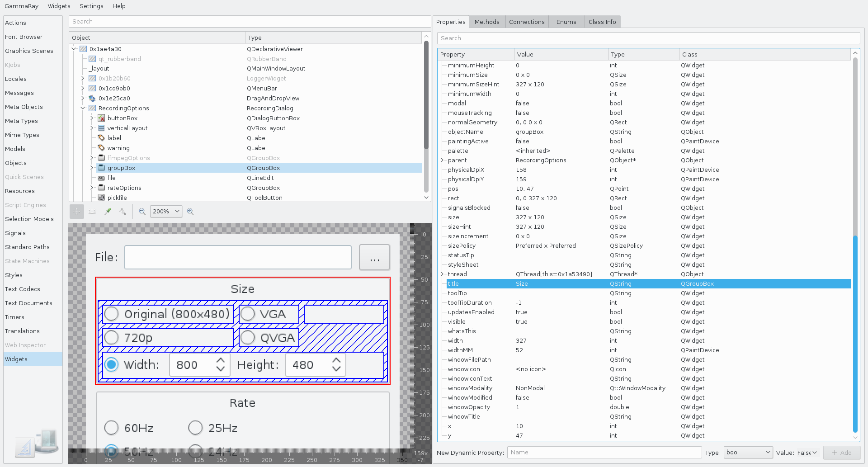Open the 200% zoom level dropdown
Image resolution: width=868 pixels, height=467 pixels.
click(x=166, y=212)
